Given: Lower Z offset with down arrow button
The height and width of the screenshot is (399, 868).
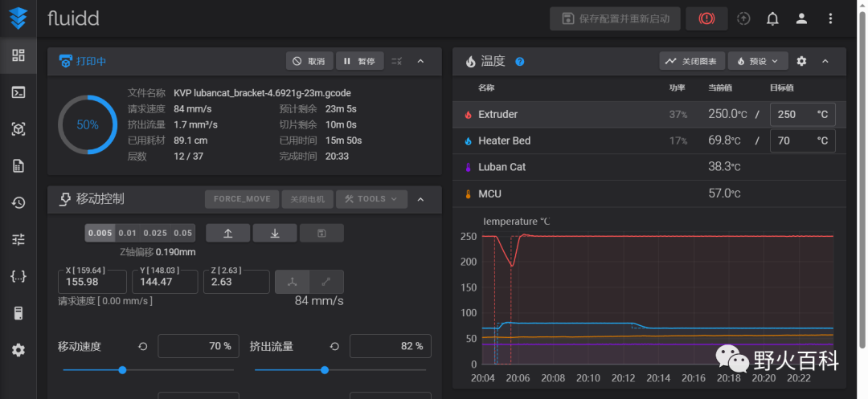Looking at the screenshot, I should pyautogui.click(x=275, y=233).
